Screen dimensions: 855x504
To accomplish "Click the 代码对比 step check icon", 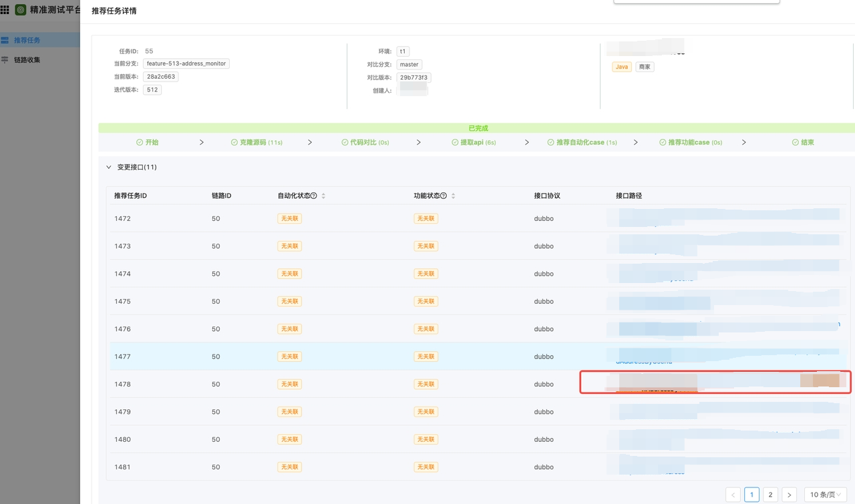I will tap(345, 142).
